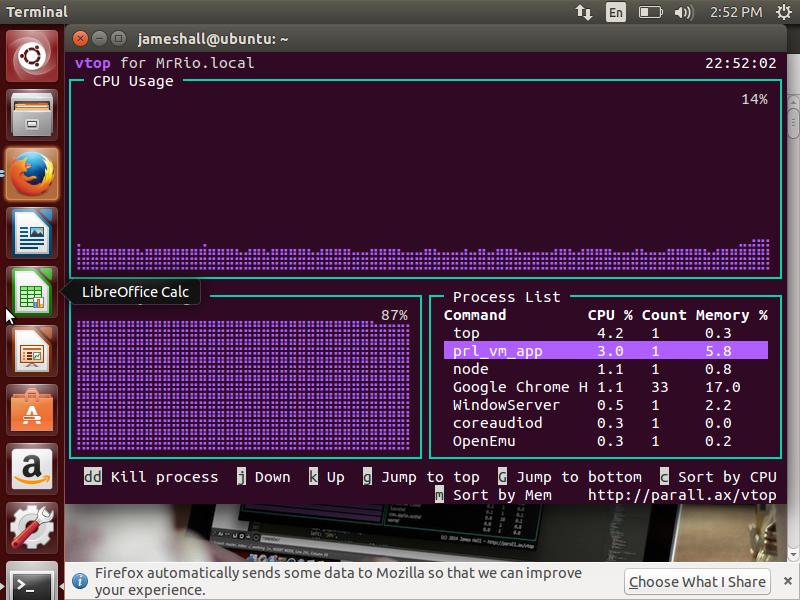Launch LibreOffice Writer from the dock

32,235
